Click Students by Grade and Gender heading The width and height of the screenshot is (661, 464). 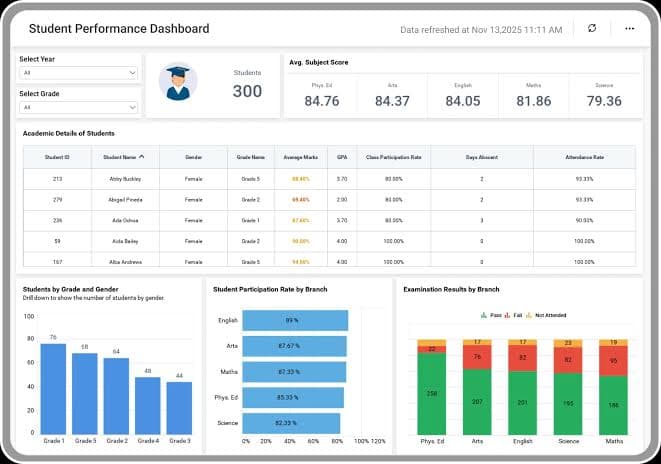pyautogui.click(x=70, y=289)
